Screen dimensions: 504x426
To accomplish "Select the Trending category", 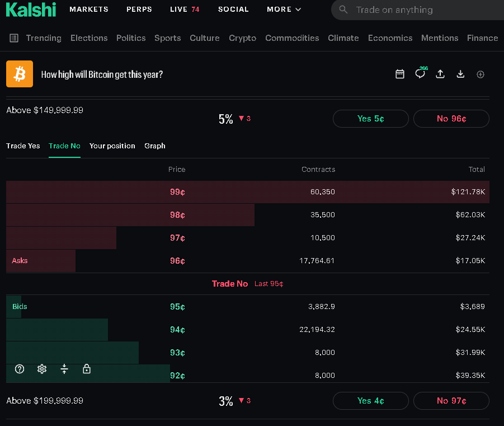I will (x=44, y=38).
